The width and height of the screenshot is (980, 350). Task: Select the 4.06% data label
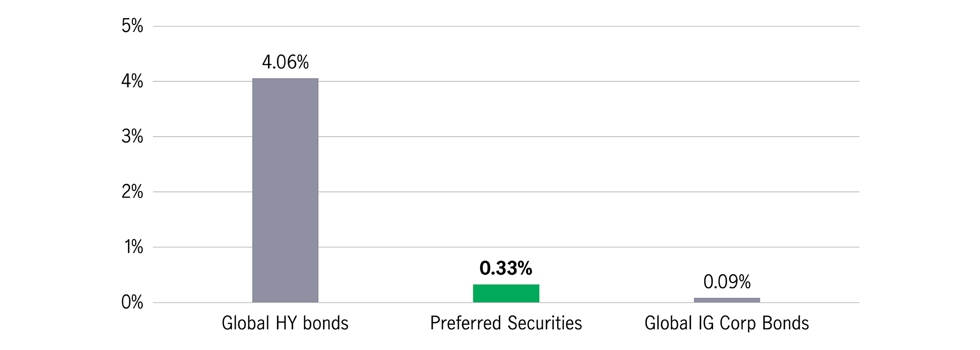point(286,62)
